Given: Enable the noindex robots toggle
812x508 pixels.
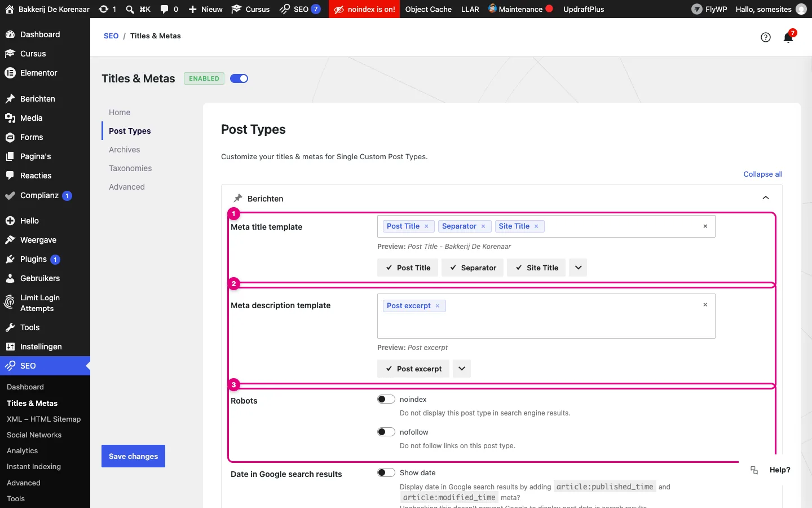Looking at the screenshot, I should point(386,399).
